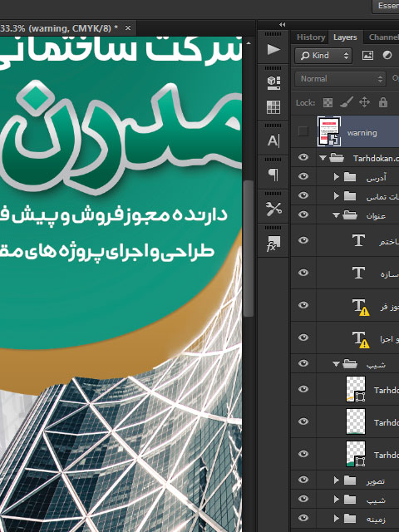The height and width of the screenshot is (532, 399).
Task: Hide the و اجرا text layer eye
Action: point(303,337)
